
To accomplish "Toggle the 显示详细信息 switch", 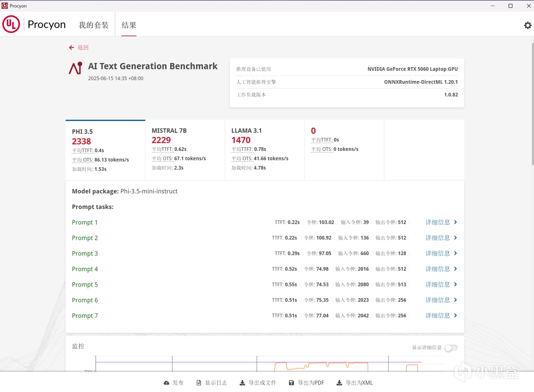I will (x=451, y=348).
